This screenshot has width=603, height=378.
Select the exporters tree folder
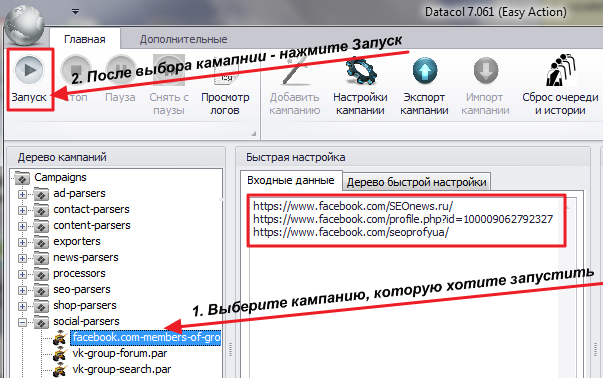(x=77, y=241)
